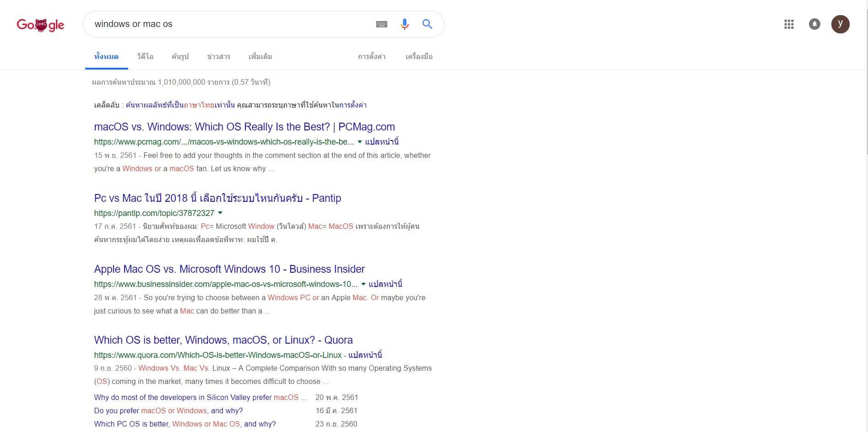Click the Google logo
868x432 pixels.
(40, 25)
